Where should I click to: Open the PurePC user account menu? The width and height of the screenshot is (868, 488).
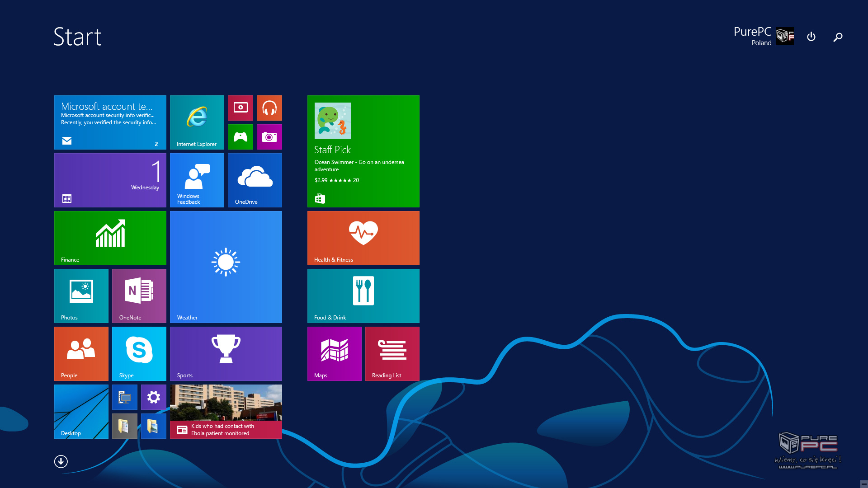tap(764, 36)
